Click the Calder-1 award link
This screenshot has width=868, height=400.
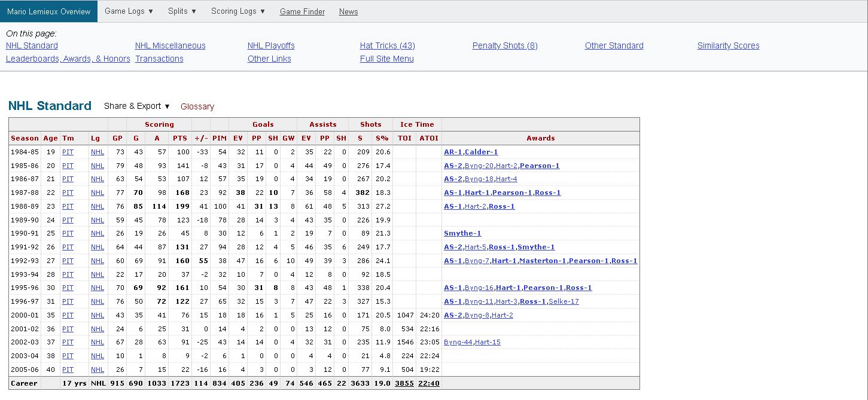click(481, 152)
